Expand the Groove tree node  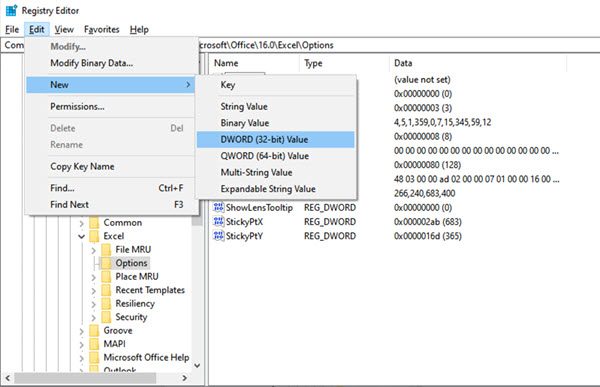pyautogui.click(x=82, y=331)
